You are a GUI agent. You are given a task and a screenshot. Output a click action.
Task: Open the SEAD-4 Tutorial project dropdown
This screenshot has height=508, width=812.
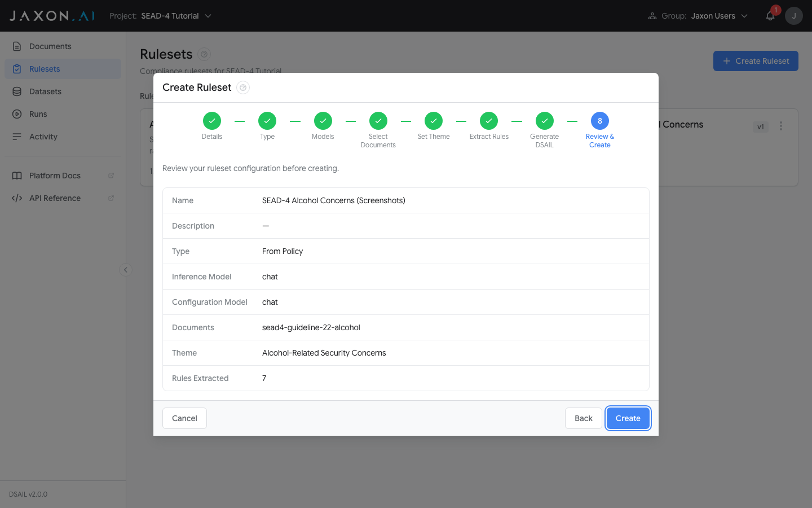pyautogui.click(x=176, y=16)
